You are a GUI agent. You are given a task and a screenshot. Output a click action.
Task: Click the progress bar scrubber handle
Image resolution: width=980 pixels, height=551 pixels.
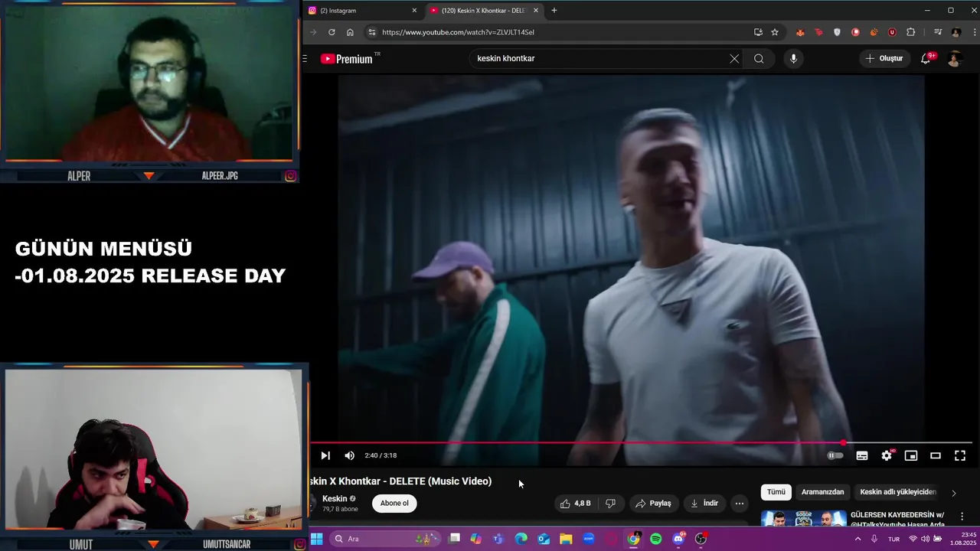pos(843,442)
